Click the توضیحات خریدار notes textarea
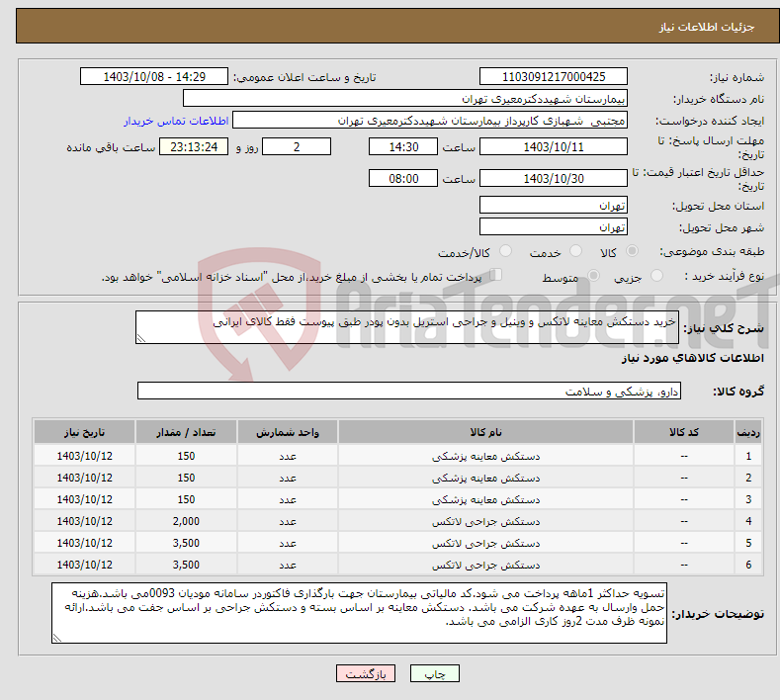The width and height of the screenshot is (780, 700). pyautogui.click(x=359, y=613)
